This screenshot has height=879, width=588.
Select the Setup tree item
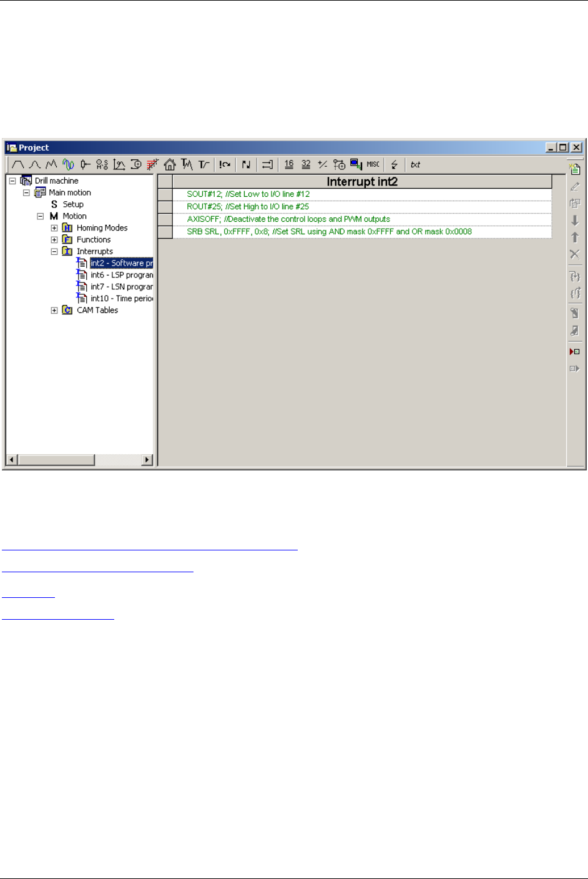[x=73, y=204]
